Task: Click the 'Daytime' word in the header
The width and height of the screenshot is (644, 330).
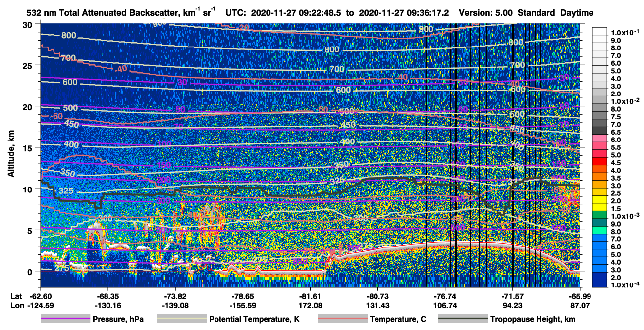Action: click(577, 13)
